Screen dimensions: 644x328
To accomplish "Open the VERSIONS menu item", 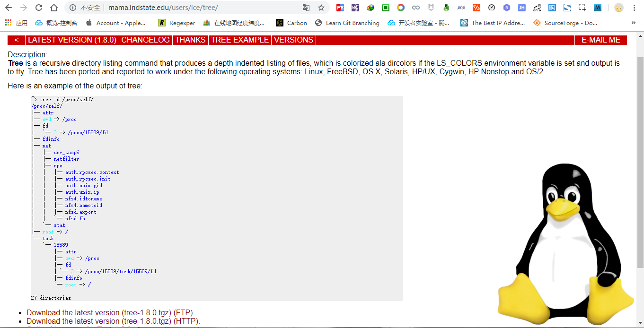I will pos(294,40).
